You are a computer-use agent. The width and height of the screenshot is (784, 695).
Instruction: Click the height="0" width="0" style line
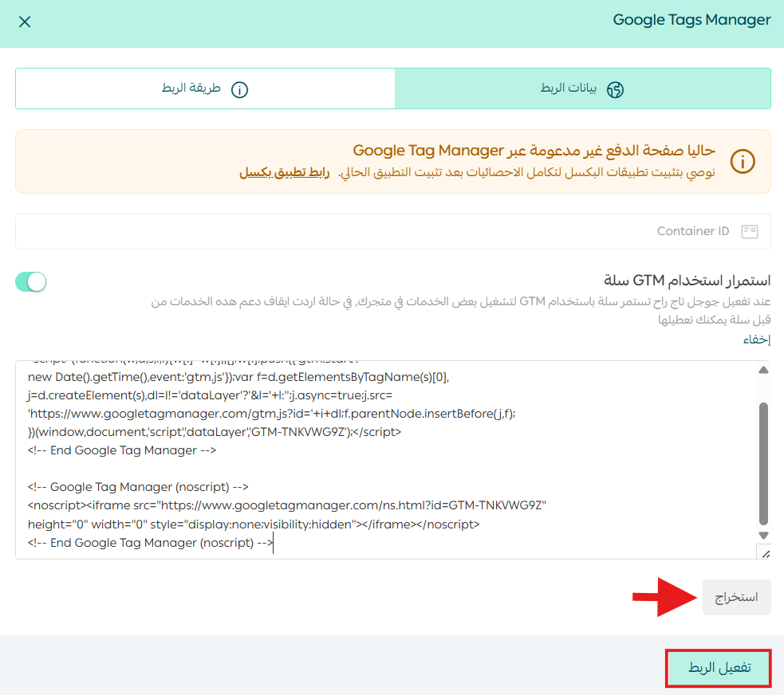(254, 524)
